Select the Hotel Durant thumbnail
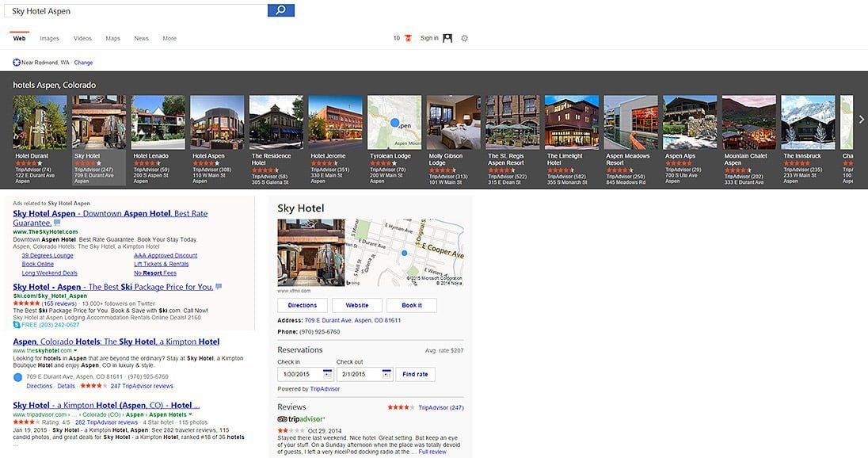This screenshot has width=868, height=458. coord(40,122)
